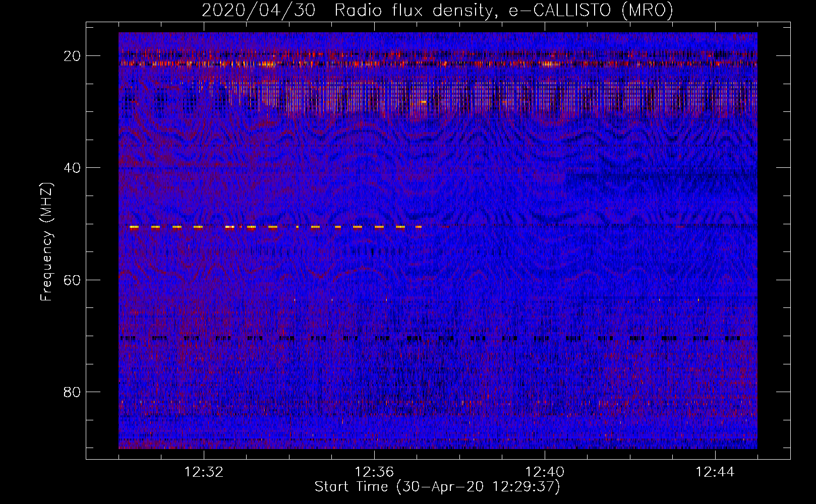Click the plot title 'Radio flux density, e-CALLISTO (MRO)'

tap(504, 11)
